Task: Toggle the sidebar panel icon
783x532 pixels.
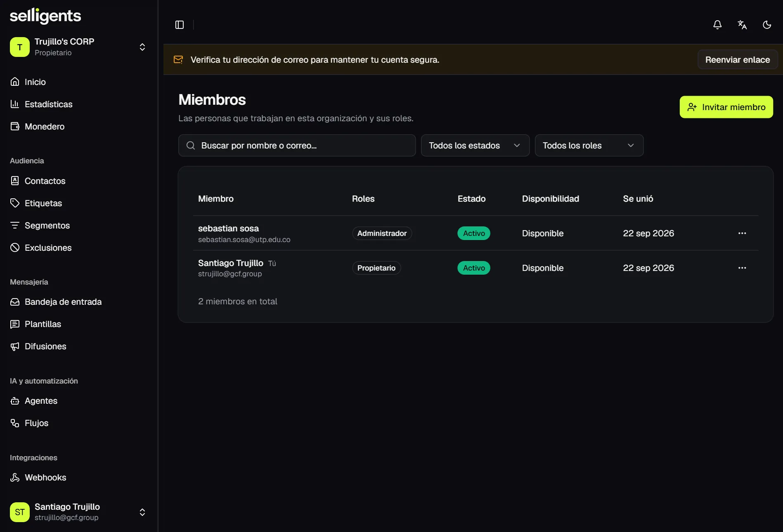Action: click(180, 25)
